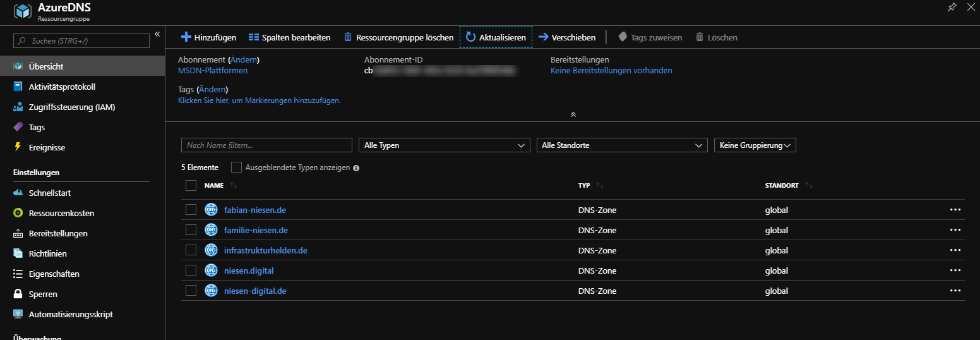Click the DNS icon of familie-niesen.de

coord(212,230)
